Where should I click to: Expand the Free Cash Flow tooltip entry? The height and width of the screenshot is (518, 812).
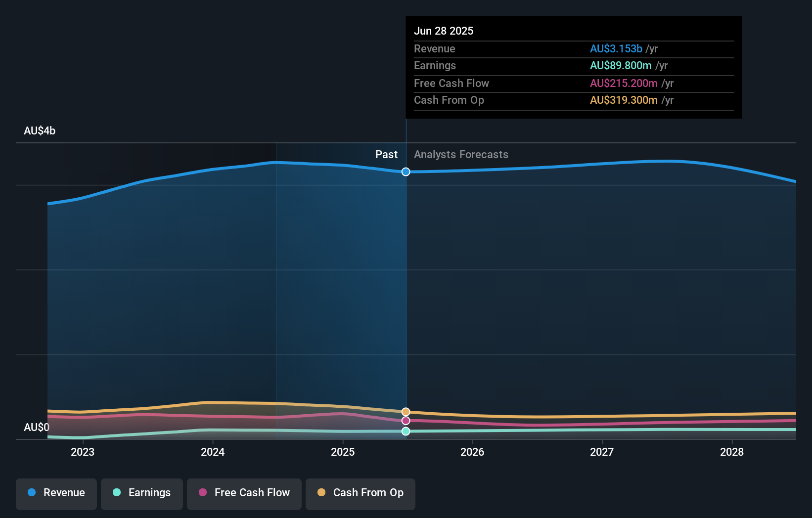click(x=574, y=83)
